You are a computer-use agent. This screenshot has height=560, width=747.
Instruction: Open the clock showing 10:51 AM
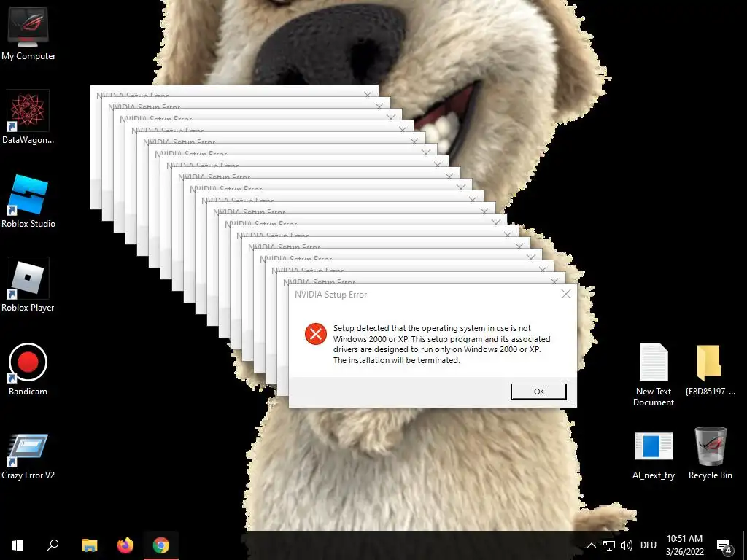pyautogui.click(x=684, y=545)
